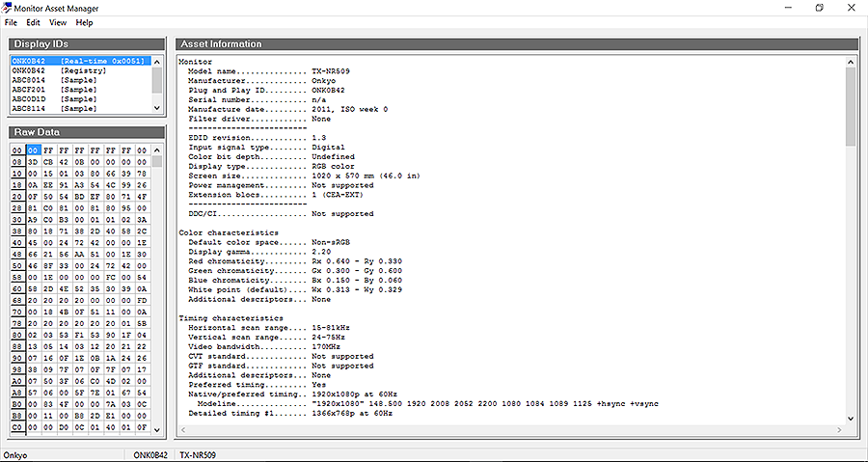
Task: Select the AA byte in Raw Data
Action: click(x=80, y=255)
